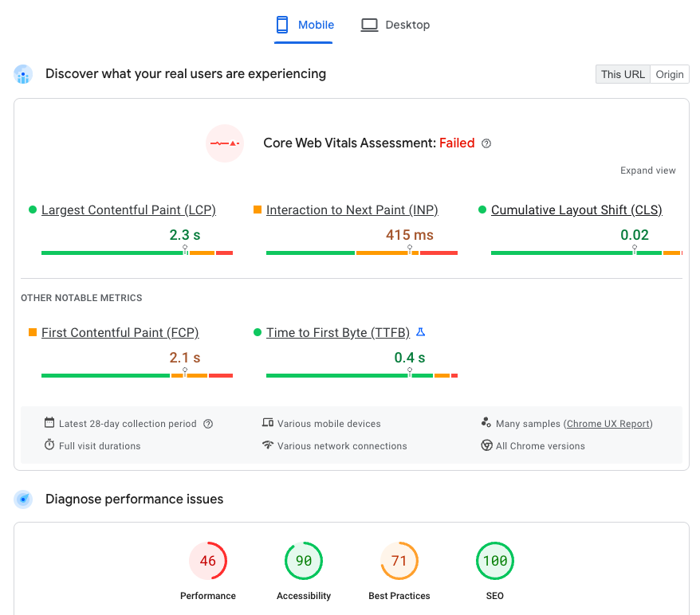Click the orange INP status square
The width and height of the screenshot is (700, 615).
tap(258, 210)
